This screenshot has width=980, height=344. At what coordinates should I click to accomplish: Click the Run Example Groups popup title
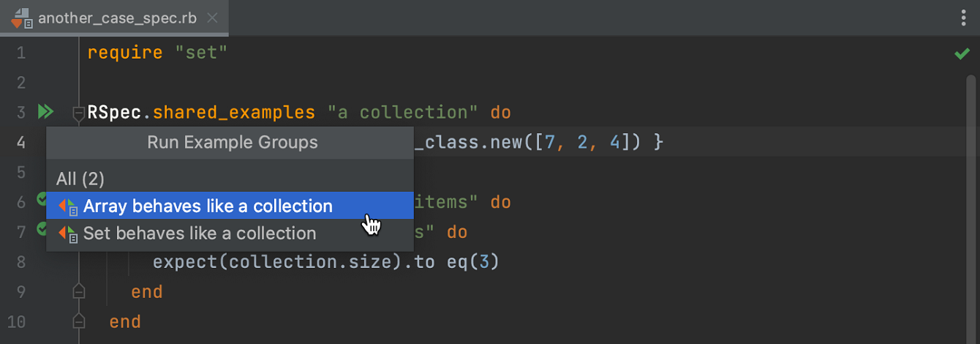[232, 142]
